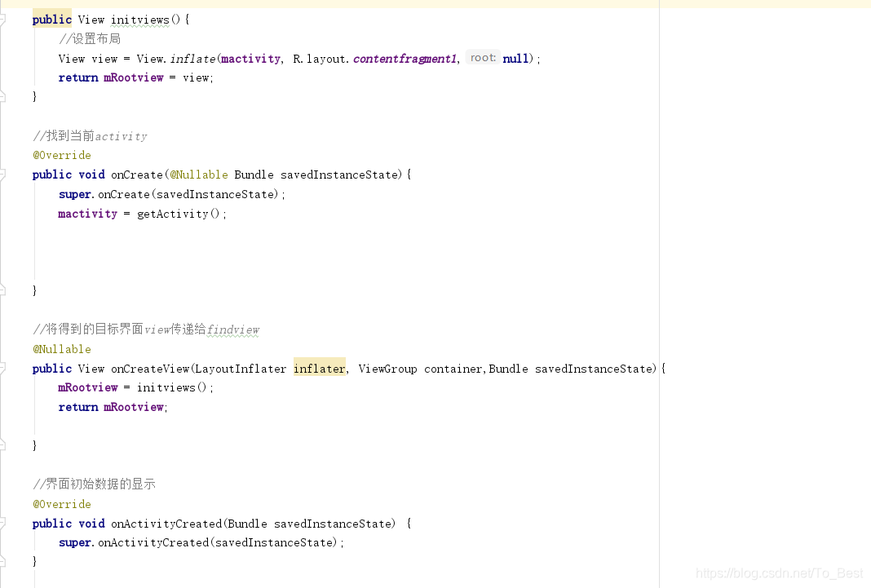This screenshot has height=588, width=871.
Task: Click '@Nullable' above onCreateView
Action: tap(62, 349)
